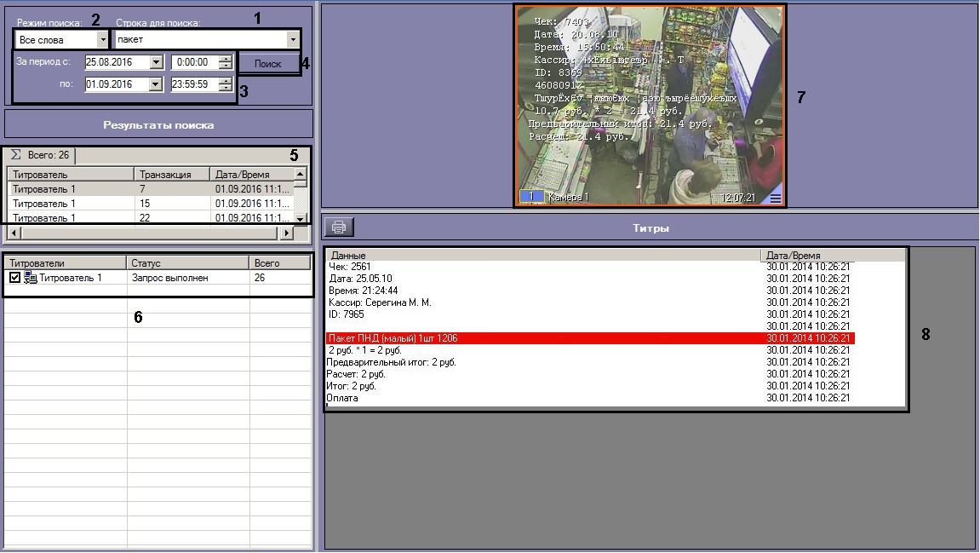Expand the search string dropdown arrow

[293, 39]
